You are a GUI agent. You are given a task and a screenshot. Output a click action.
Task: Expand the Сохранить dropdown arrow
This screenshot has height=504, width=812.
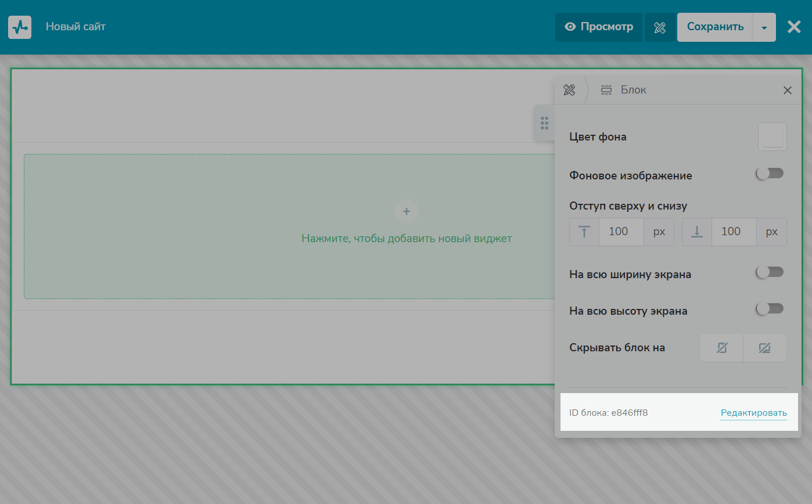pos(764,27)
